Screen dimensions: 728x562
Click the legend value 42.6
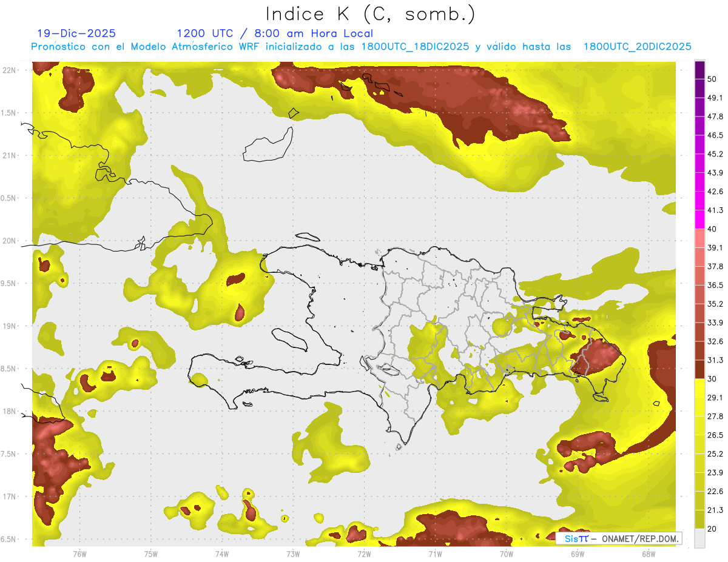pos(715,192)
